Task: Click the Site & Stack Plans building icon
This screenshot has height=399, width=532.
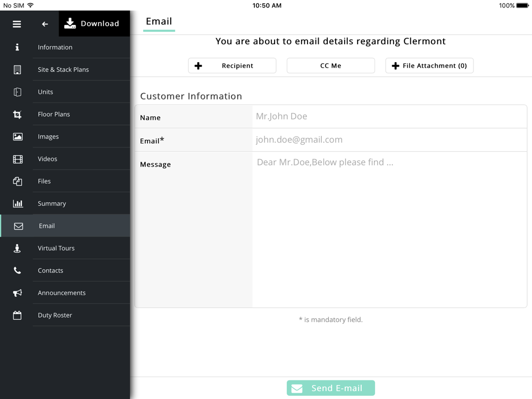Action: coord(18,70)
